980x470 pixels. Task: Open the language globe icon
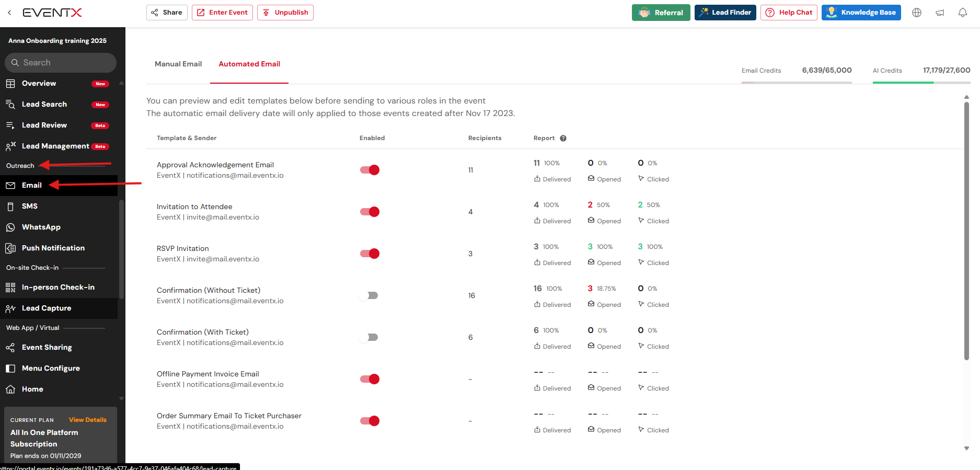(916, 13)
